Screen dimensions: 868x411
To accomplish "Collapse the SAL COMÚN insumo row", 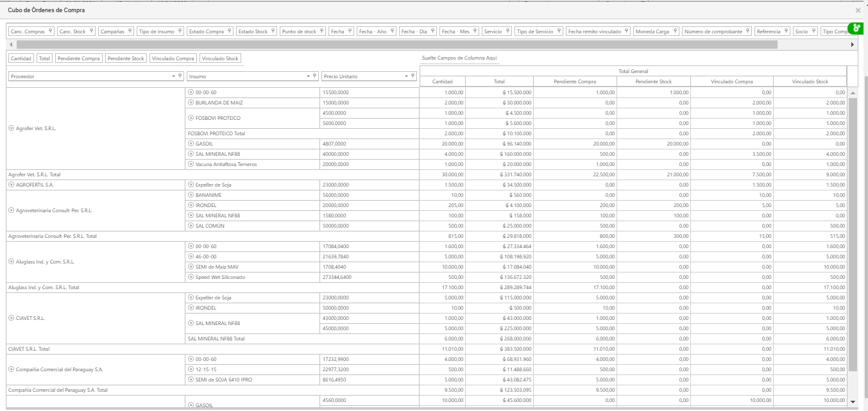I will click(191, 226).
